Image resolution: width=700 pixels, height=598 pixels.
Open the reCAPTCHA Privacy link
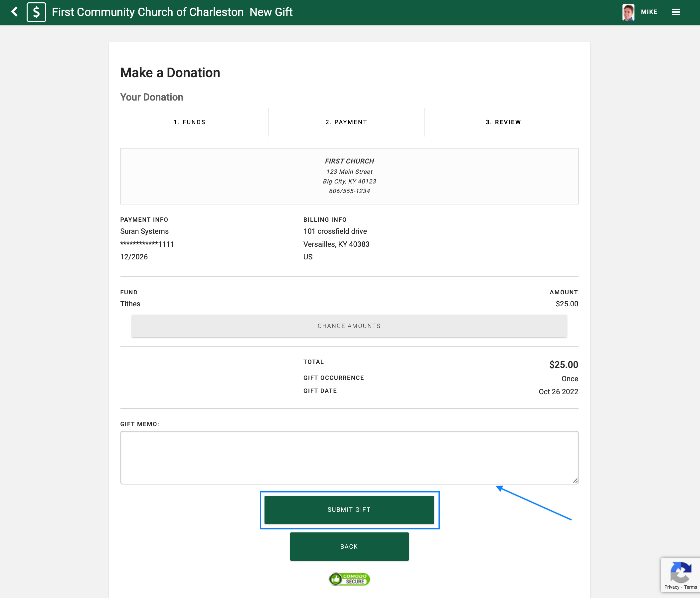point(671,587)
